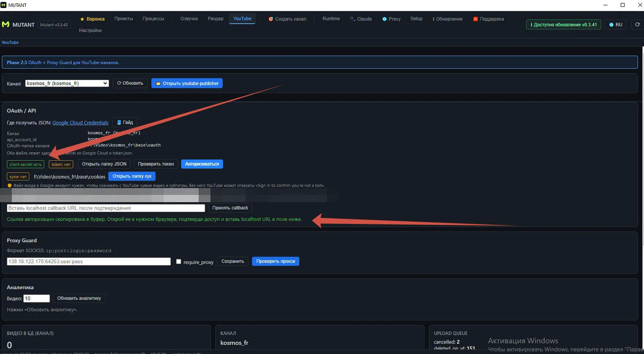Open the Claude tab
Image resolution: width=644 pixels, height=354 pixels.
(x=361, y=19)
